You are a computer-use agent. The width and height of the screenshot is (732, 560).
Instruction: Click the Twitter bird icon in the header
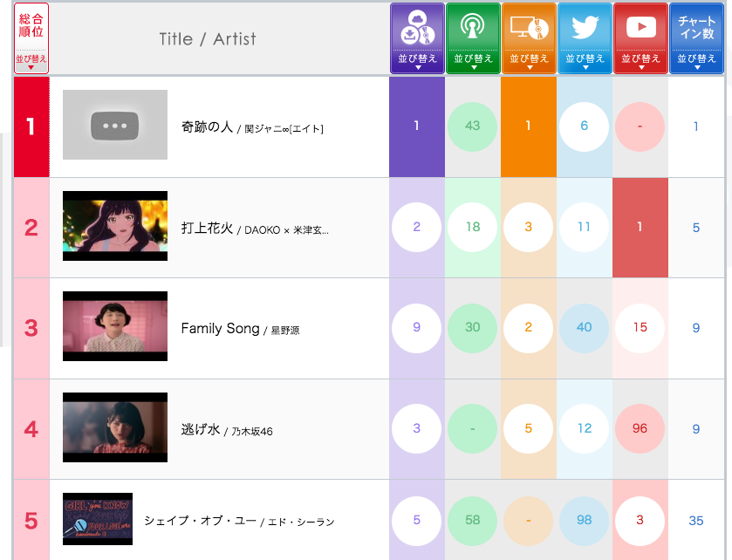click(584, 30)
